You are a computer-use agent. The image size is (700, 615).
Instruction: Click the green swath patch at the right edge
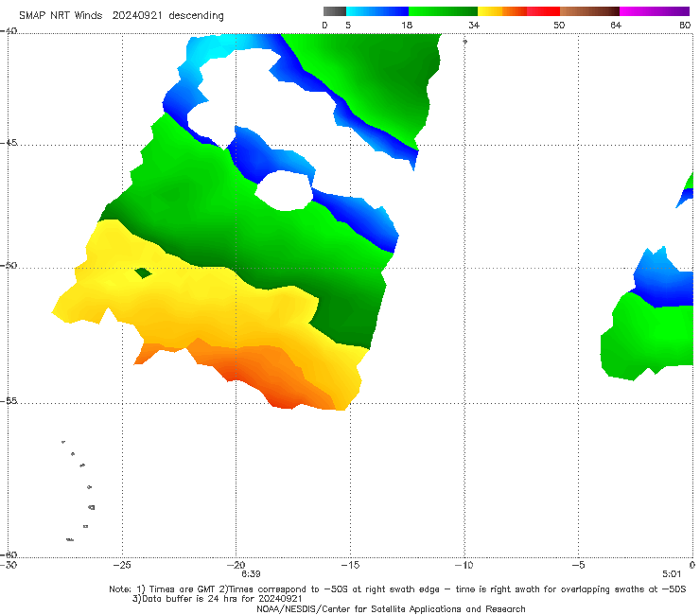(650, 335)
